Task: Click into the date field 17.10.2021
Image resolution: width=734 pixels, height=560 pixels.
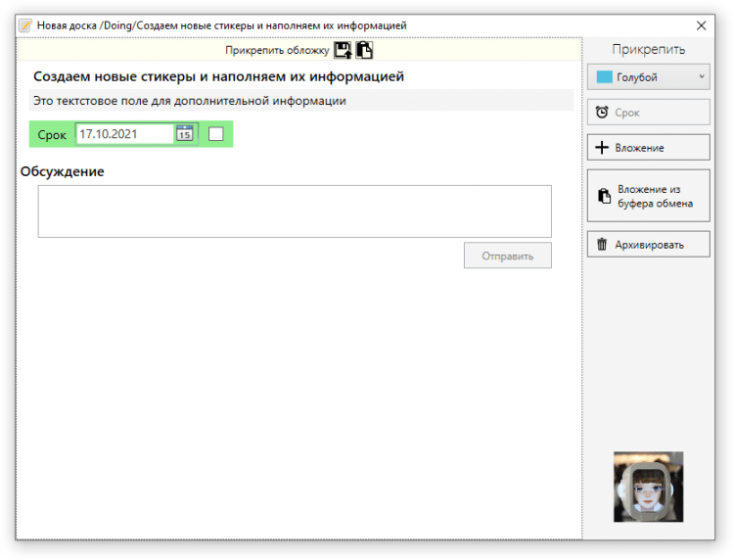Action: [124, 134]
